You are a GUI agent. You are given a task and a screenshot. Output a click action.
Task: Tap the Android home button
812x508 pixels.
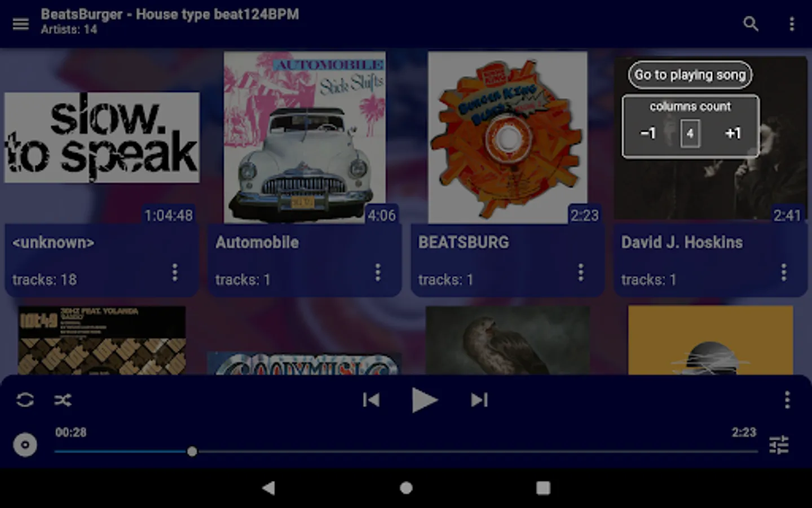406,488
